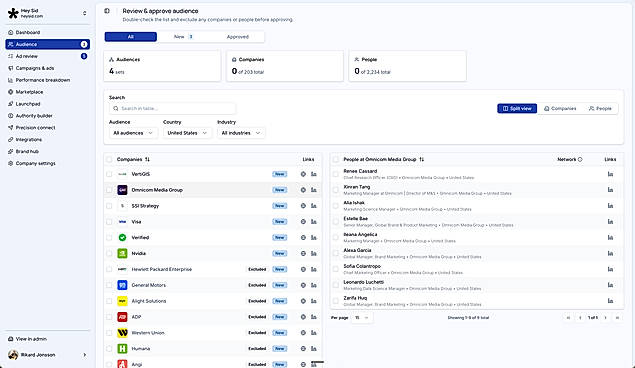635x368 pixels.
Task: Open the LinkedIn link for Nvidia
Action: (313, 253)
